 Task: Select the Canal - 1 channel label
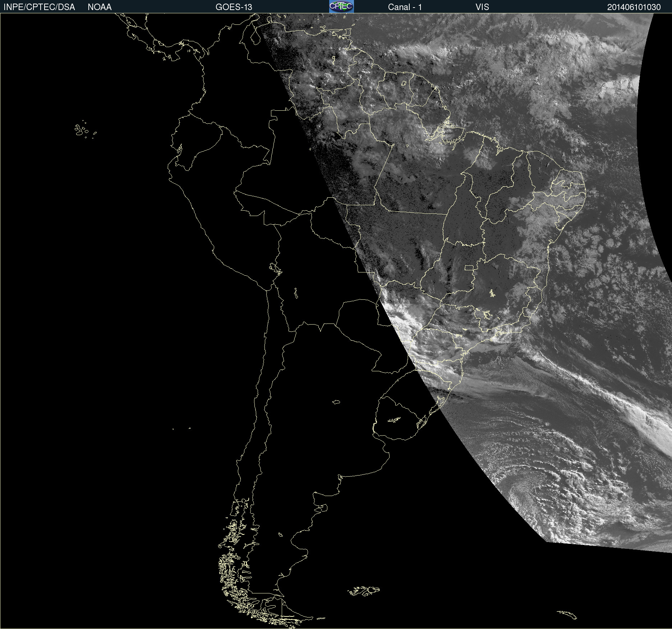click(405, 7)
